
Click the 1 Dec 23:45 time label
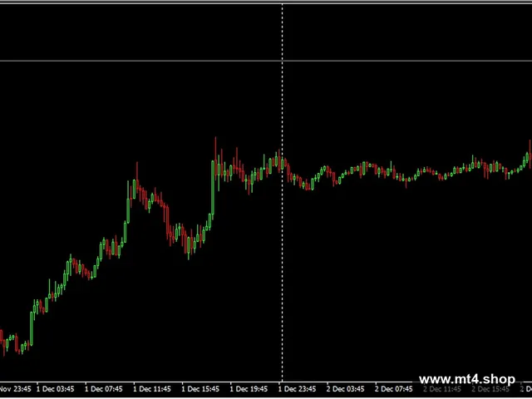tap(298, 389)
